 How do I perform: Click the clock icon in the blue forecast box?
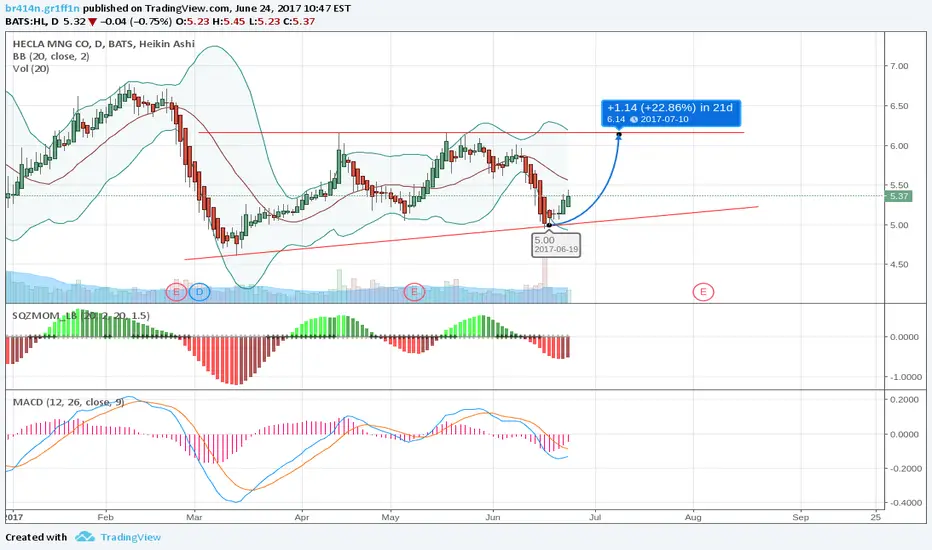coord(634,120)
